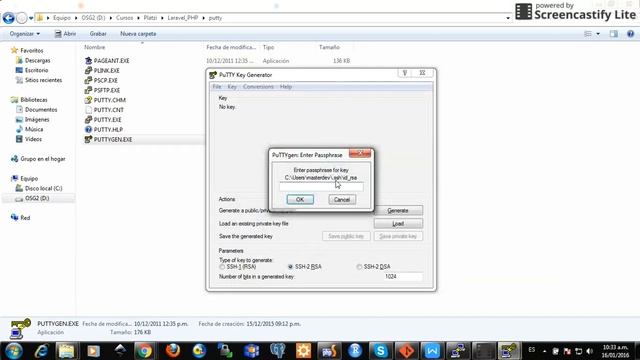Click the Windows Start orb
The image size is (640, 360).
13,351
